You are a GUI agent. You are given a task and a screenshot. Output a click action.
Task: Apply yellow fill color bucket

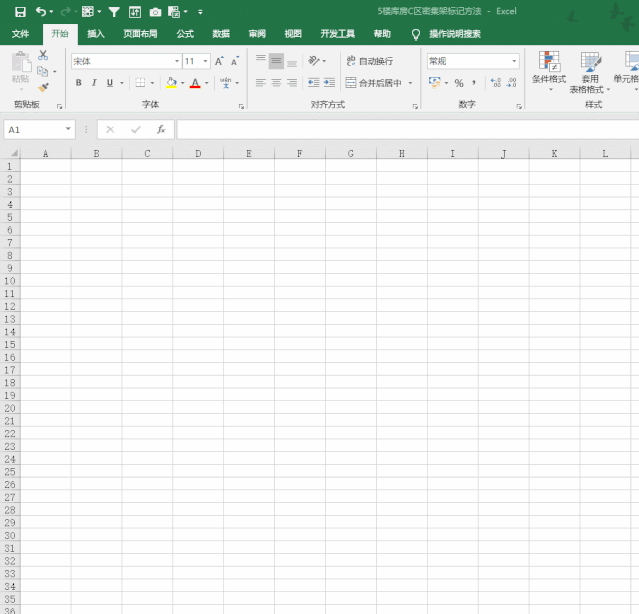click(171, 83)
